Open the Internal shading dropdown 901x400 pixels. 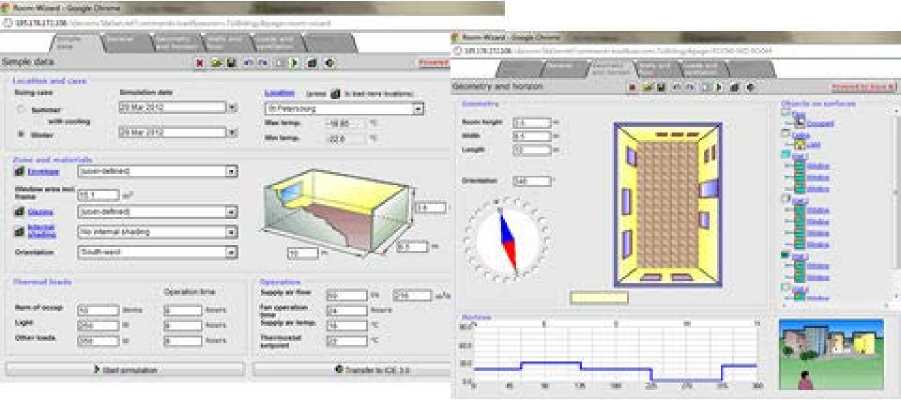[x=157, y=232]
